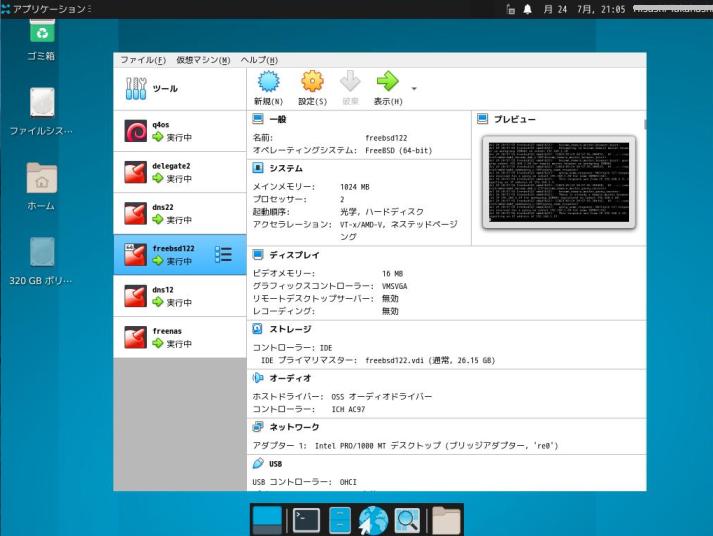713x536 pixels.
Task: Click the Storage section disk icon
Action: tap(257, 328)
